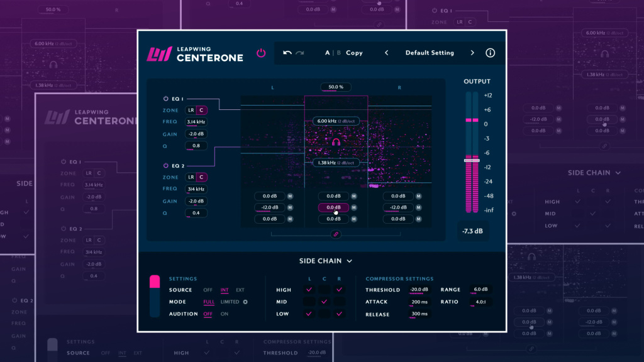Mute the left high band M button

point(290,196)
